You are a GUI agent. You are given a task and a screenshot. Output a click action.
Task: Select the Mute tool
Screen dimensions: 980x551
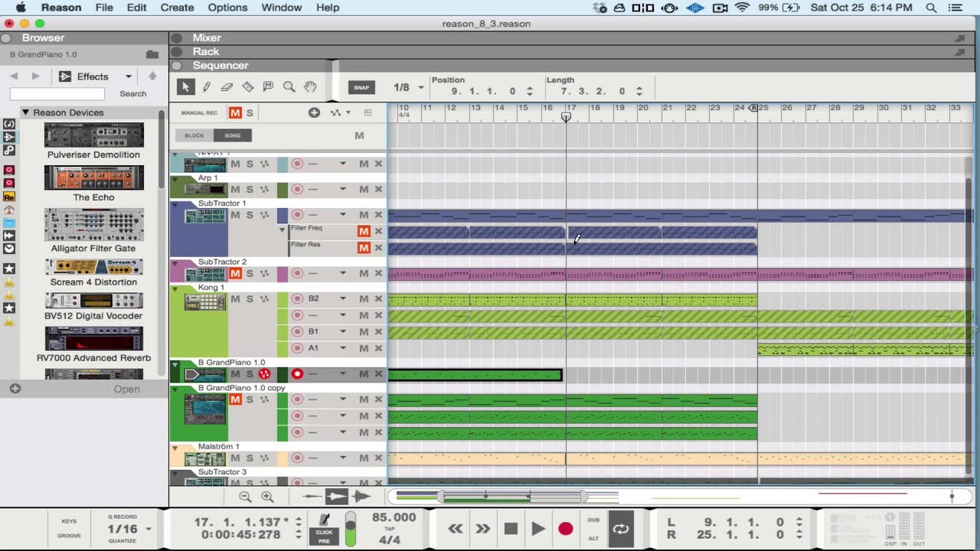(x=269, y=87)
